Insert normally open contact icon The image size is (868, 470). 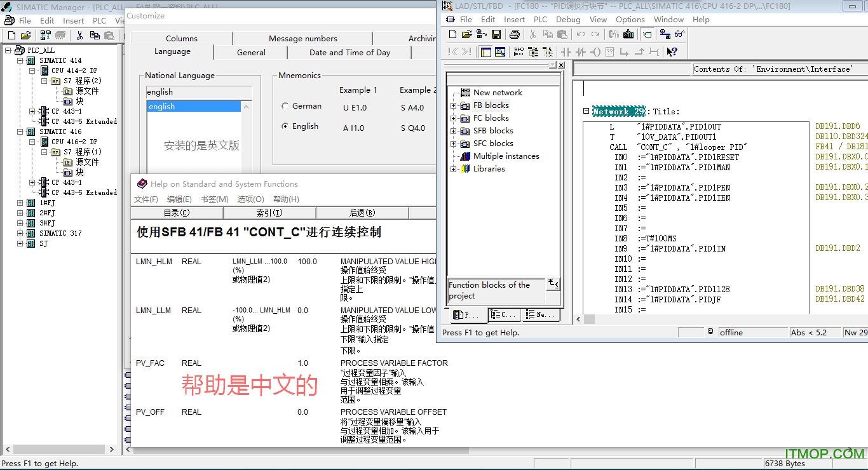(566, 52)
